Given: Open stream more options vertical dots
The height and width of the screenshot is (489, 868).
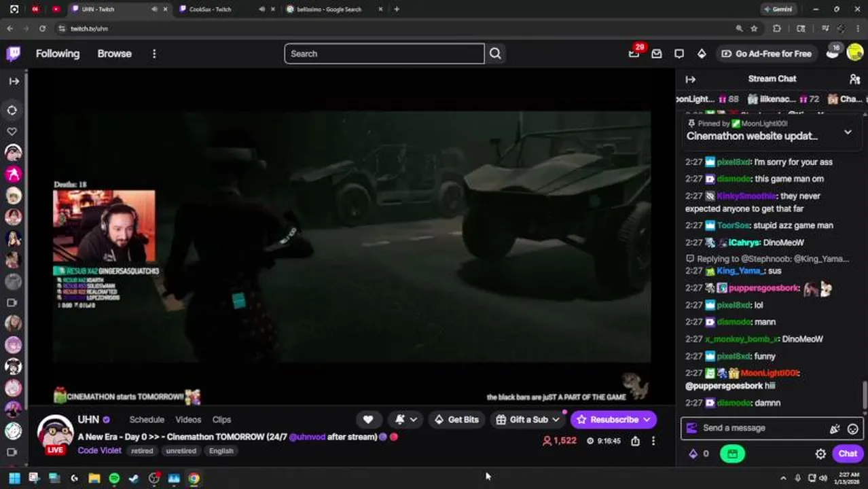Looking at the screenshot, I should click(x=653, y=441).
